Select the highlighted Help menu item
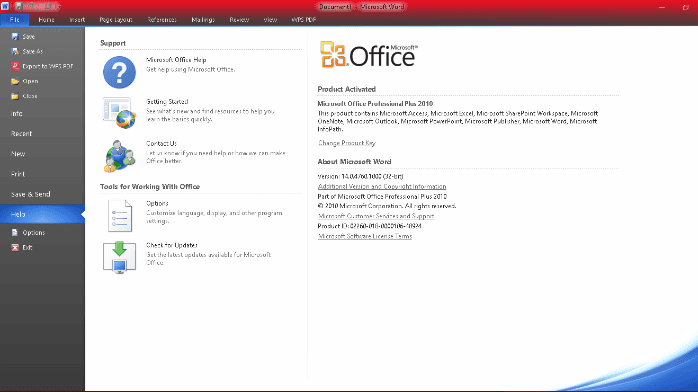This screenshot has width=698, height=392. tap(42, 214)
